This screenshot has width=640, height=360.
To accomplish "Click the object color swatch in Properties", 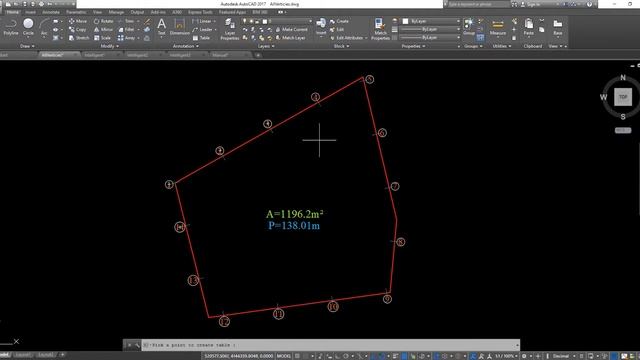I will [405, 21].
